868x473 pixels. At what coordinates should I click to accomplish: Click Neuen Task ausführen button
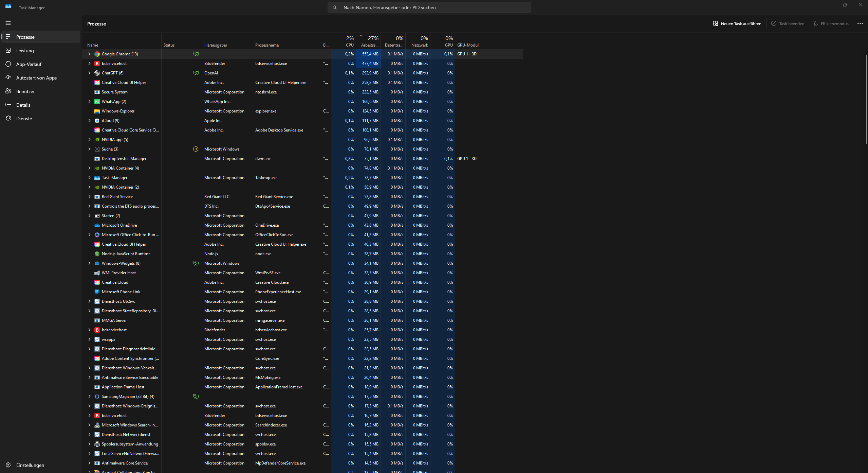(737, 24)
